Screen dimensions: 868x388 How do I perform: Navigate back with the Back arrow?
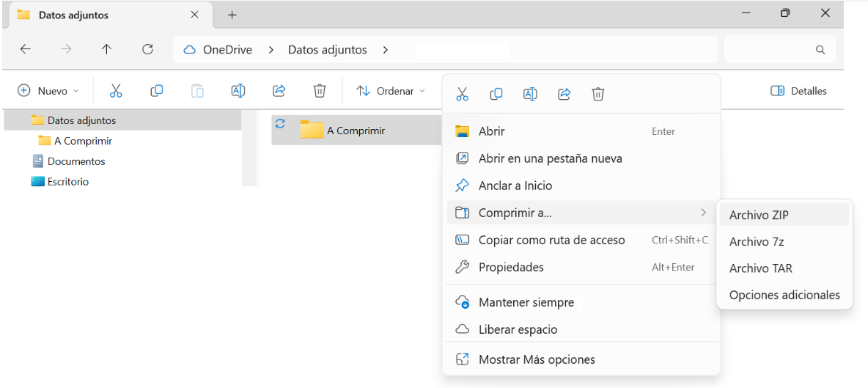(26, 50)
